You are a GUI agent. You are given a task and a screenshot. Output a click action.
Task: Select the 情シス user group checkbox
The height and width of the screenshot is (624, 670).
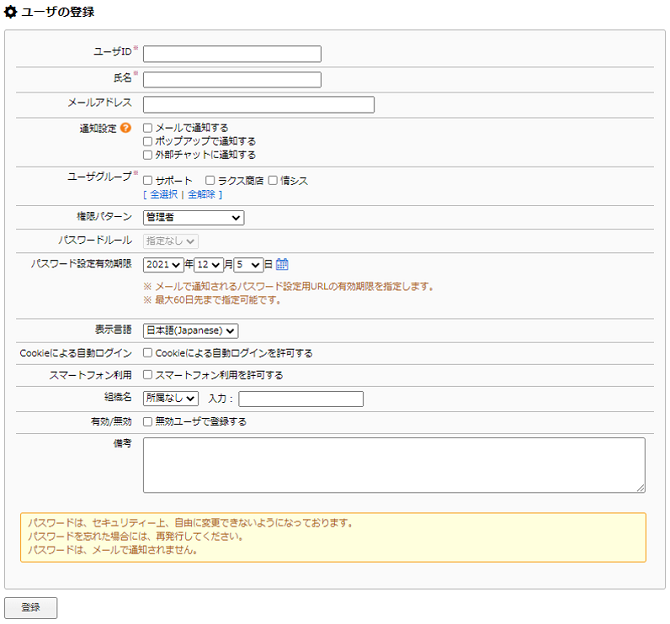[x=273, y=180]
